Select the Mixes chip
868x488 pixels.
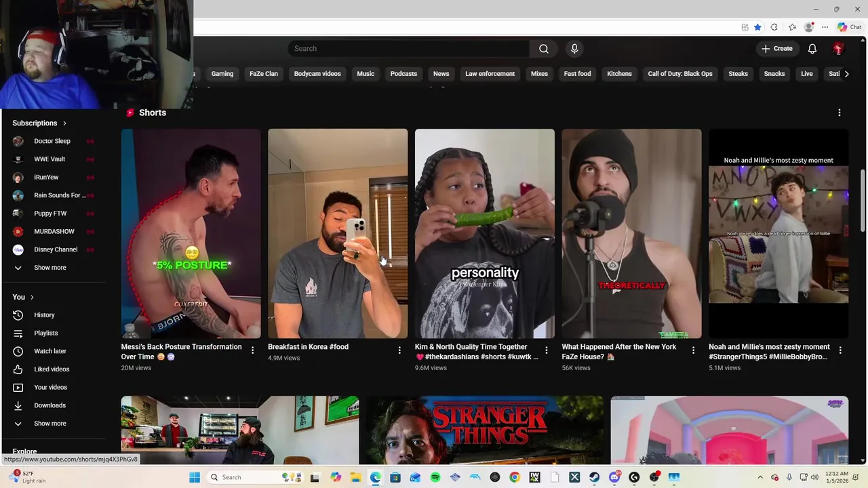539,74
